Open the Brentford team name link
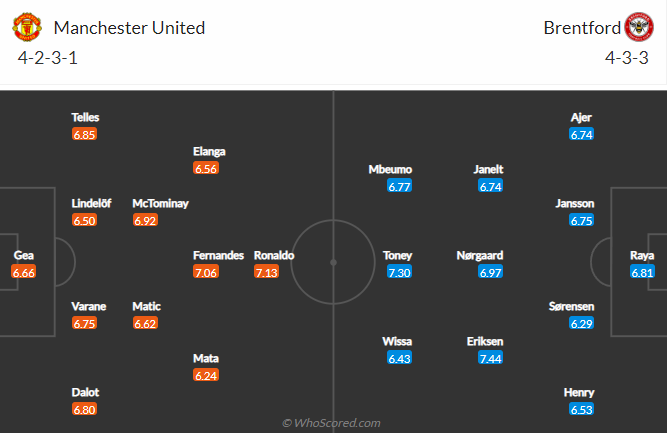Image resolution: width=667 pixels, height=434 pixels. (x=582, y=28)
